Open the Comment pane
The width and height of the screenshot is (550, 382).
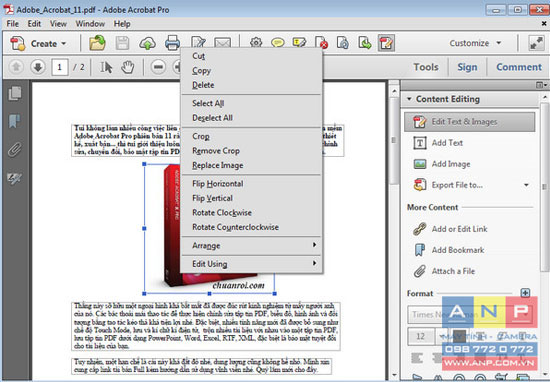(x=519, y=67)
